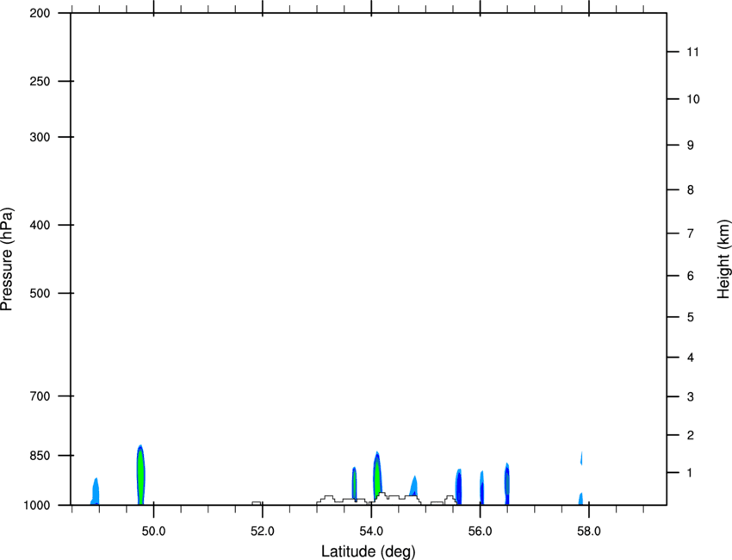
Task: Click the 'Pressure (hPa)' axis title
Action: tap(7, 259)
